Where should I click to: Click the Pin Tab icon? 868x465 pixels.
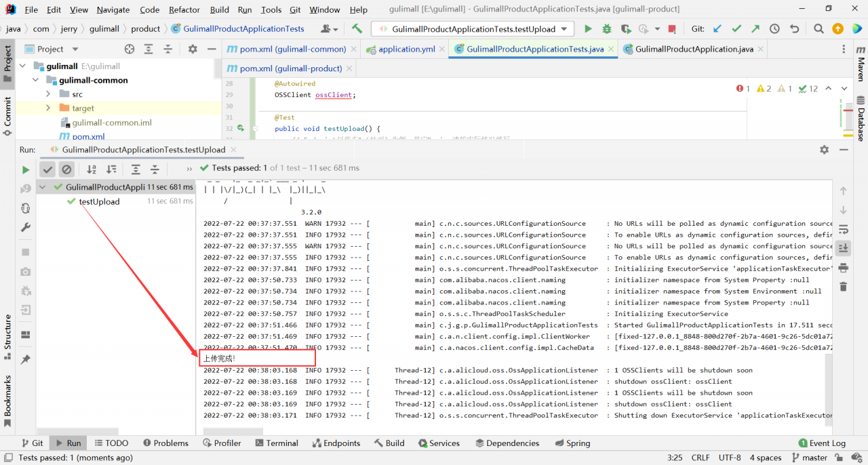click(26, 359)
